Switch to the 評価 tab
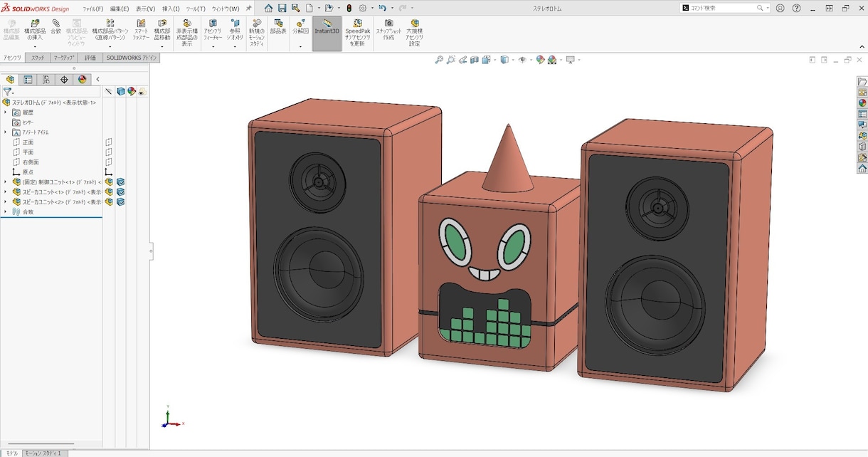This screenshot has height=457, width=868. (x=90, y=58)
